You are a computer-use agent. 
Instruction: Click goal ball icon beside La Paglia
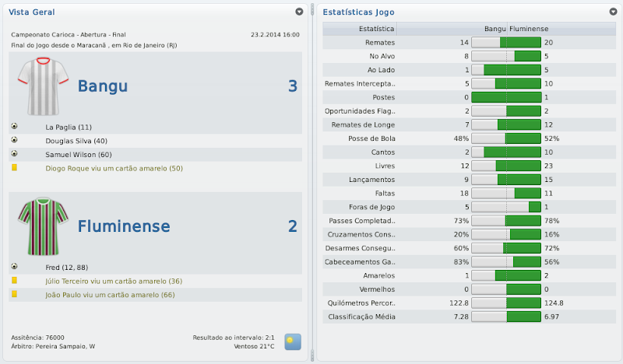15,127
